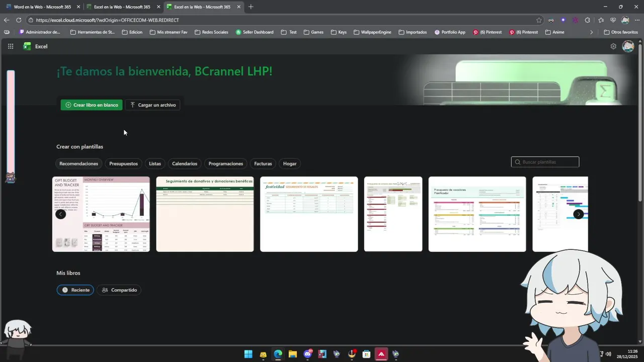Image resolution: width=644 pixels, height=362 pixels.
Task: Open Discord from the taskbar
Action: pyautogui.click(x=307, y=354)
